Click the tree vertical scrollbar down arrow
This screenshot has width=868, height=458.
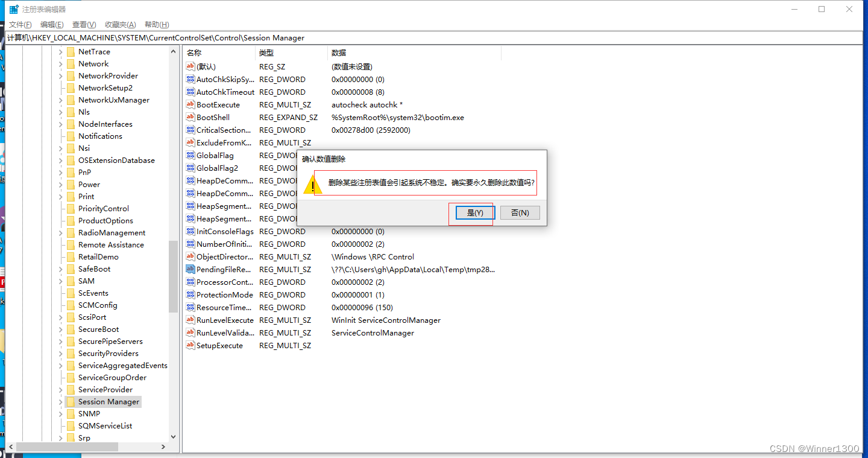point(174,437)
